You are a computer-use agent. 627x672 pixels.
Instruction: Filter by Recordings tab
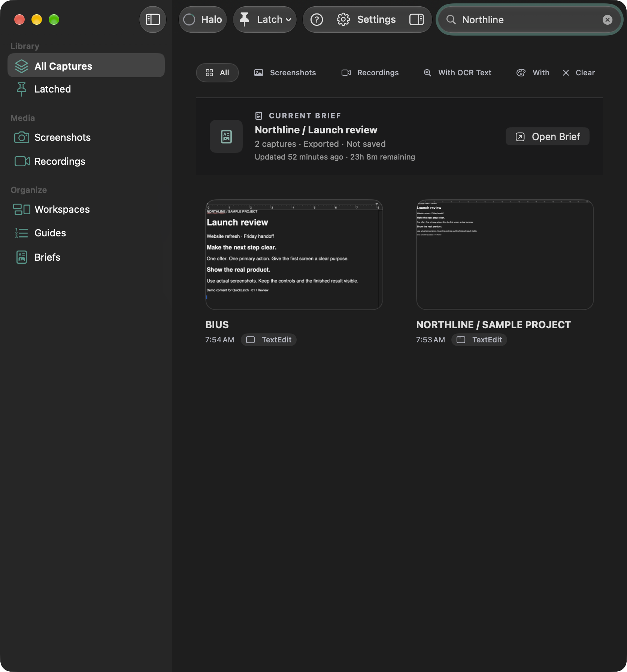(x=370, y=73)
